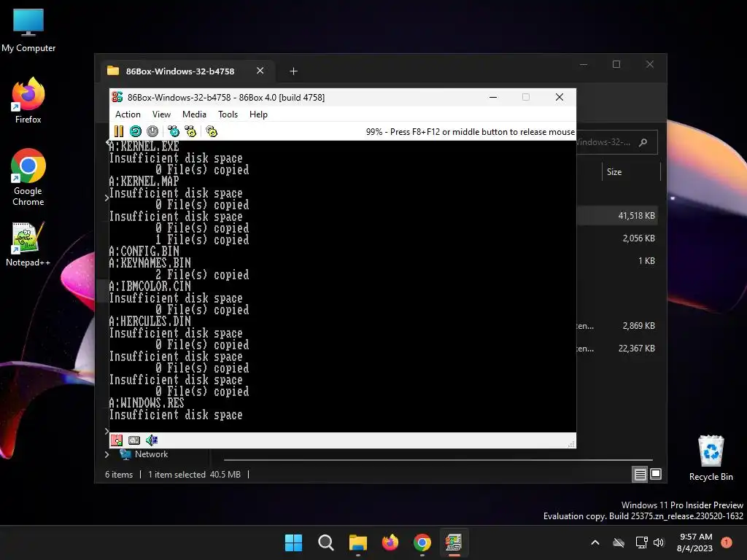Open 86Box settings from toolbar

[212, 131]
